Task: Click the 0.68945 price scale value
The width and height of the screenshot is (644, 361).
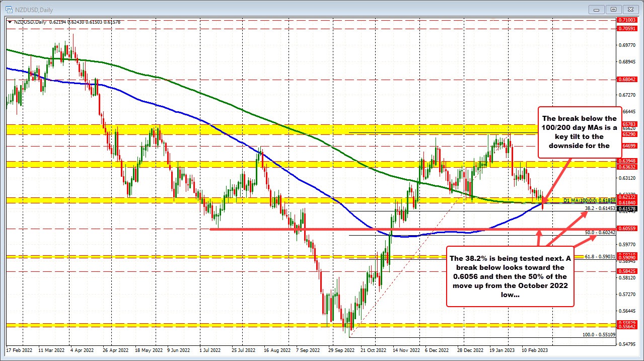Action: tap(627, 62)
